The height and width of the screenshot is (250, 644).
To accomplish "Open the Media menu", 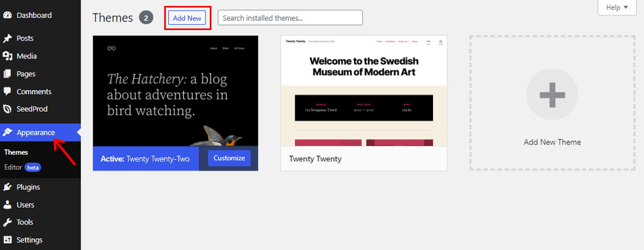I will coord(40,56).
